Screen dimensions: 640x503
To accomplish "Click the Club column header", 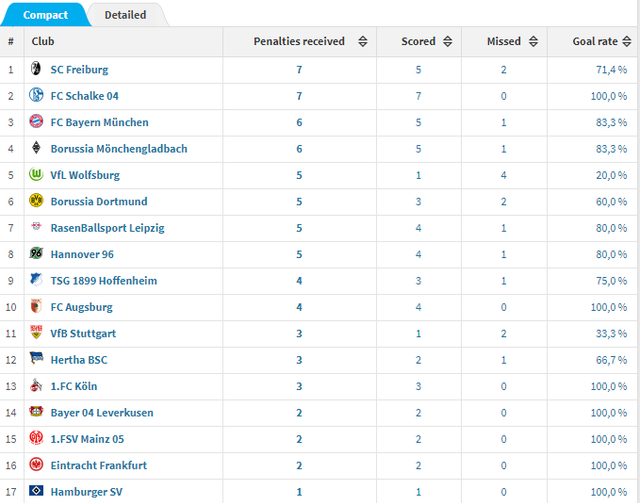I will coord(43,41).
